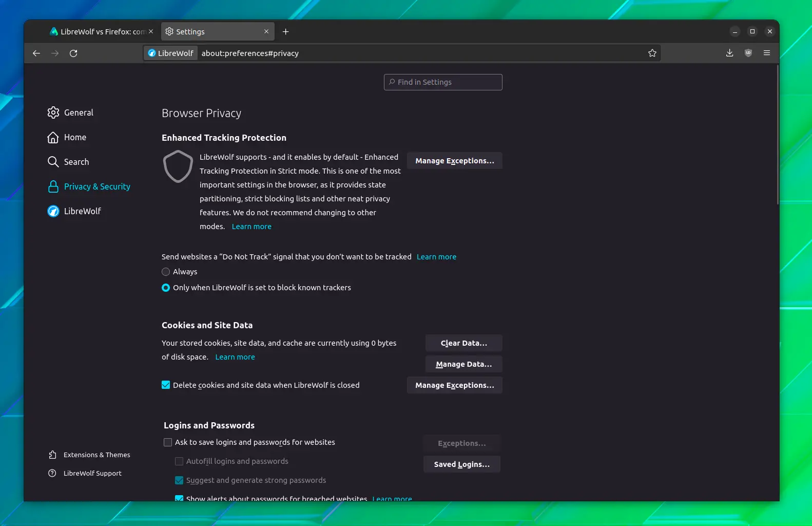Open the uBlock Origin extension icon
812x526 pixels.
pyautogui.click(x=748, y=53)
